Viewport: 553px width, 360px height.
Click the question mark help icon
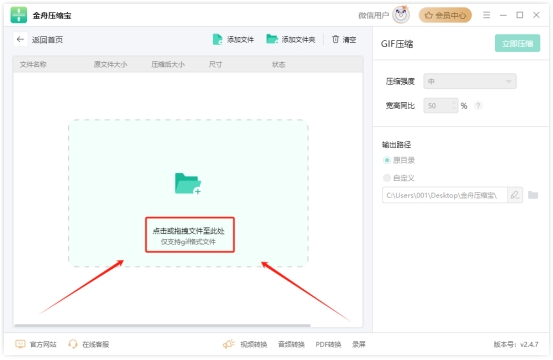point(478,105)
